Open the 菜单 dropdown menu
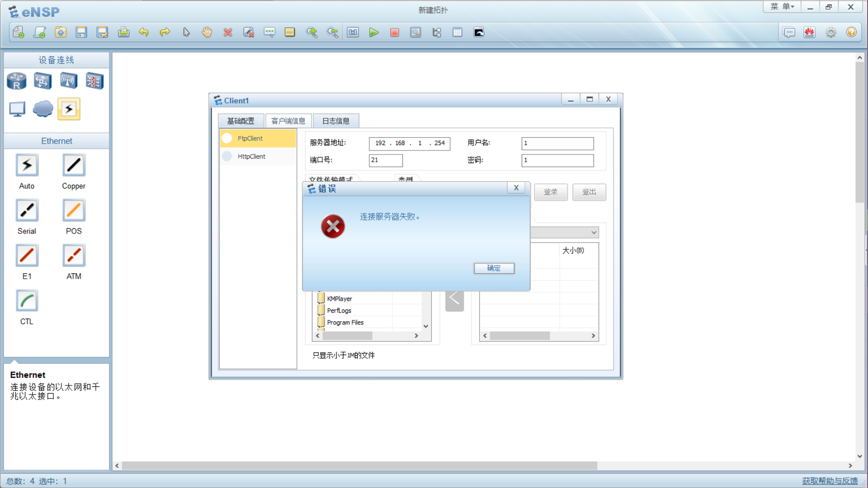Image resolution: width=868 pixels, height=488 pixels. pyautogui.click(x=782, y=7)
